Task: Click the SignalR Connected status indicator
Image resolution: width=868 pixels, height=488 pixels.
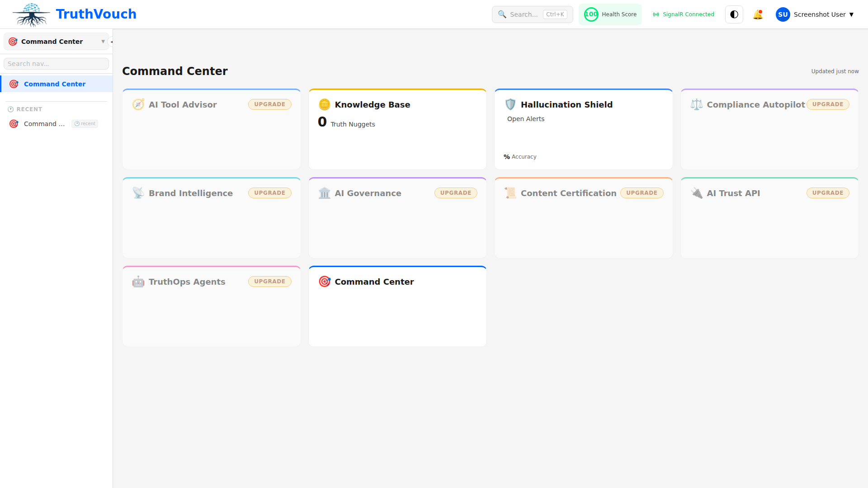Action: click(x=684, y=14)
